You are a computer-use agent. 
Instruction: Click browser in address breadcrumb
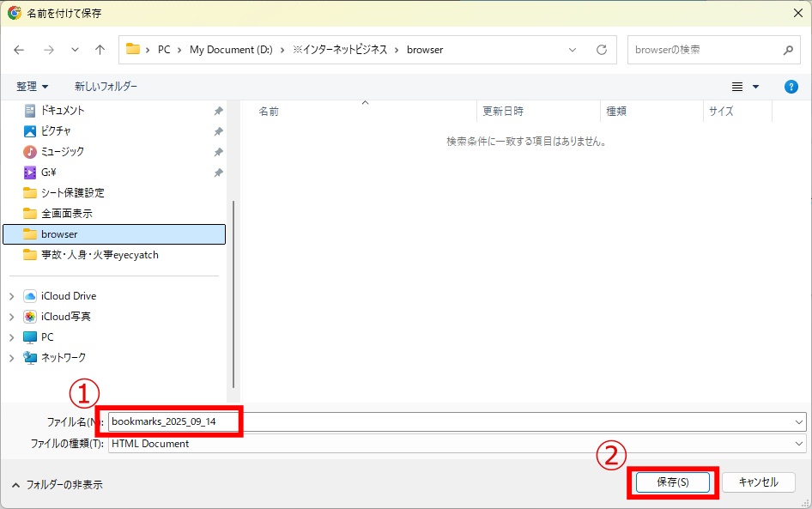tap(425, 50)
